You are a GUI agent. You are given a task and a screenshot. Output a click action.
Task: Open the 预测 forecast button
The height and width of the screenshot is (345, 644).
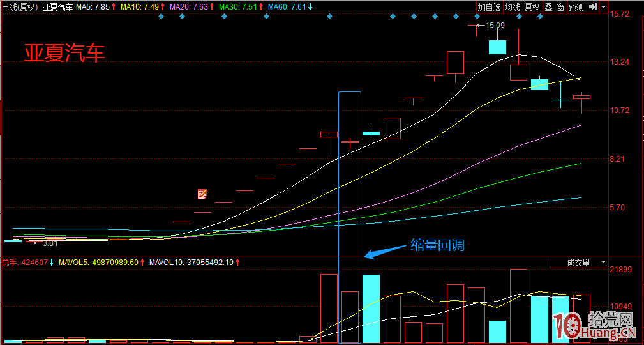click(576, 7)
